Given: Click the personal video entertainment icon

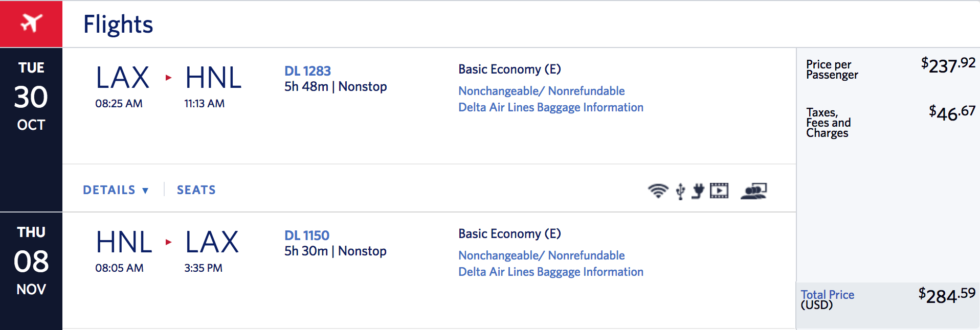Looking at the screenshot, I should tap(719, 191).
